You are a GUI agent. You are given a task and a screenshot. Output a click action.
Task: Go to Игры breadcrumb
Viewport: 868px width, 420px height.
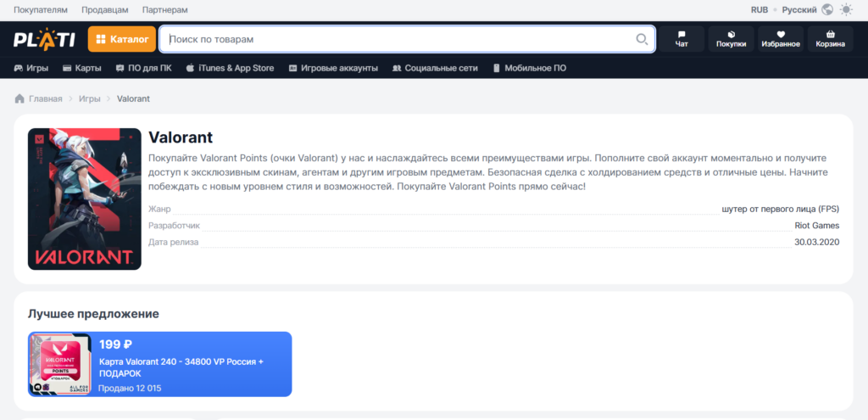coord(90,98)
